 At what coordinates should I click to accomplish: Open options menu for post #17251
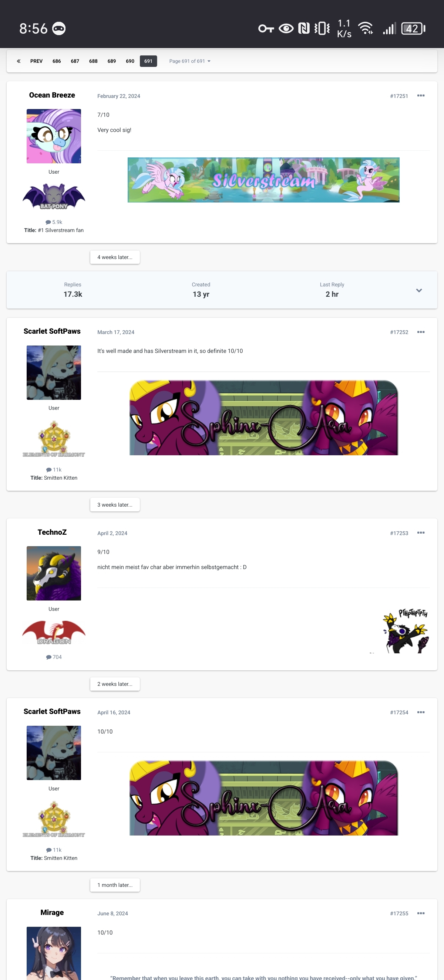click(420, 96)
